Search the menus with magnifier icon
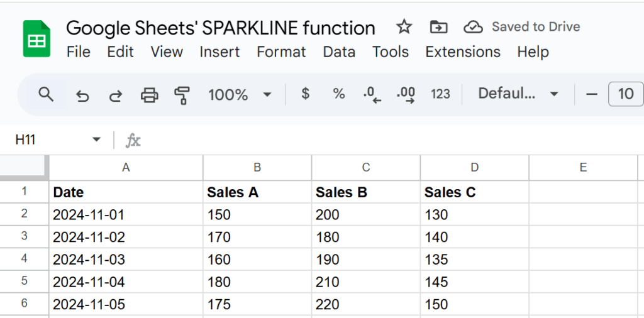Viewport: 644px width, 318px height. pyautogui.click(x=46, y=95)
